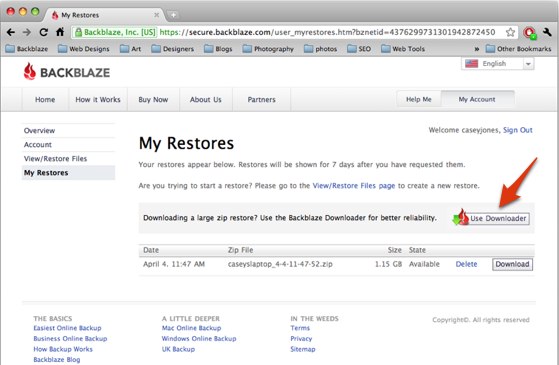Open How Backup Works footer link
The width and height of the screenshot is (559, 365).
[63, 349]
